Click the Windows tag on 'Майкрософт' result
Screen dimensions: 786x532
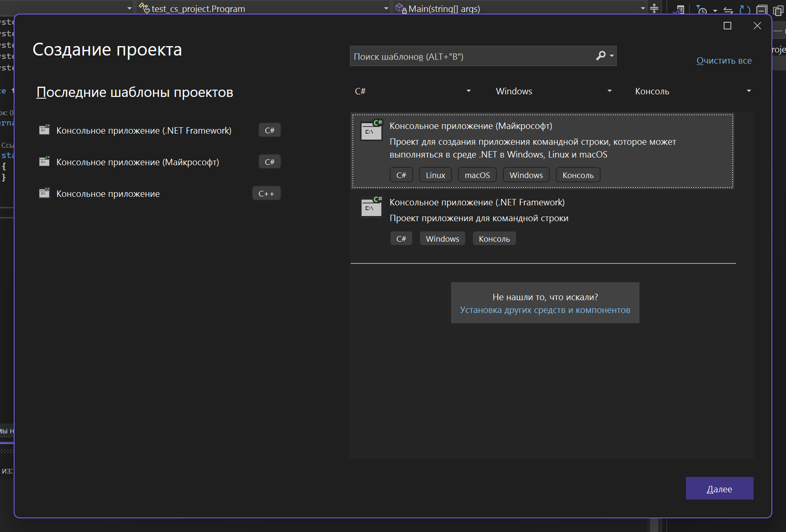(526, 175)
